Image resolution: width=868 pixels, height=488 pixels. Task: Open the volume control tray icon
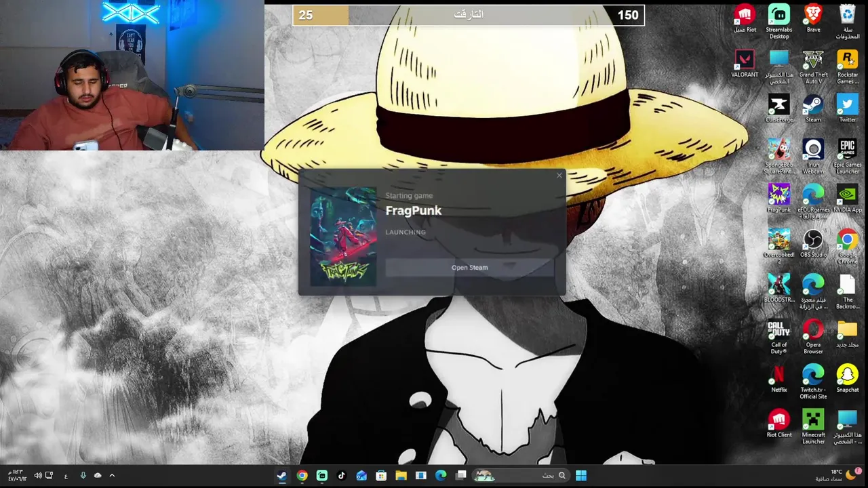pyautogui.click(x=38, y=475)
